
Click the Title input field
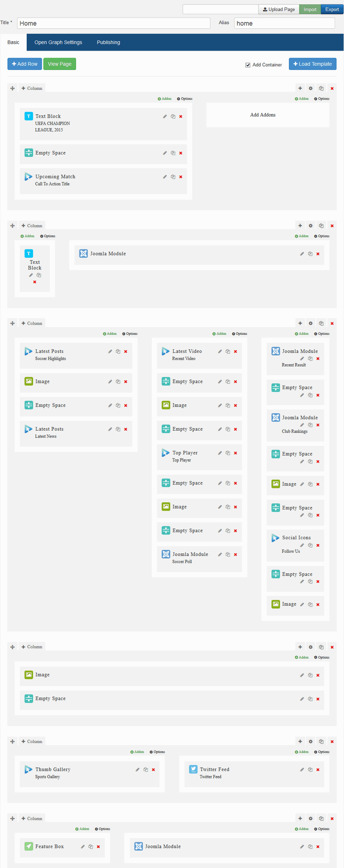pyautogui.click(x=114, y=23)
